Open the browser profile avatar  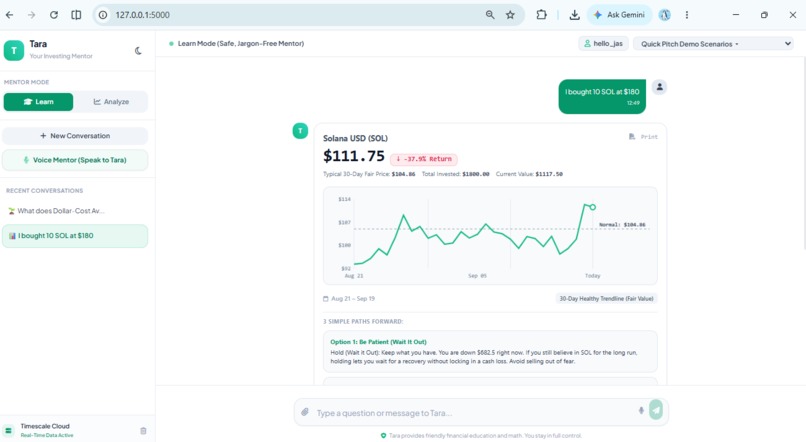(x=665, y=15)
